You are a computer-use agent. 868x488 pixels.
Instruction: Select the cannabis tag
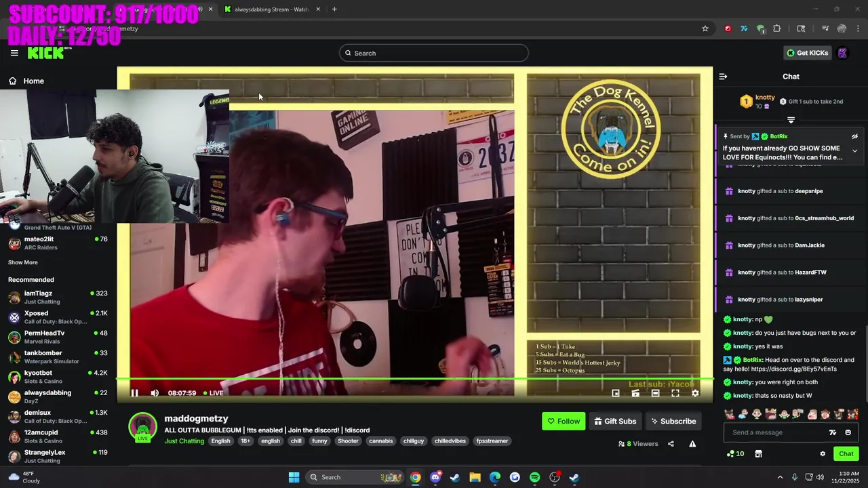click(x=380, y=441)
